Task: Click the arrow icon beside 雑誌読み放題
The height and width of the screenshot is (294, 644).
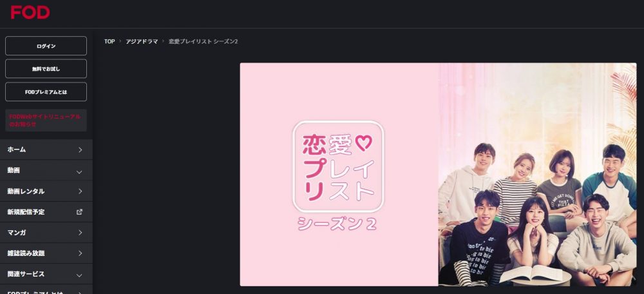Action: click(x=80, y=253)
